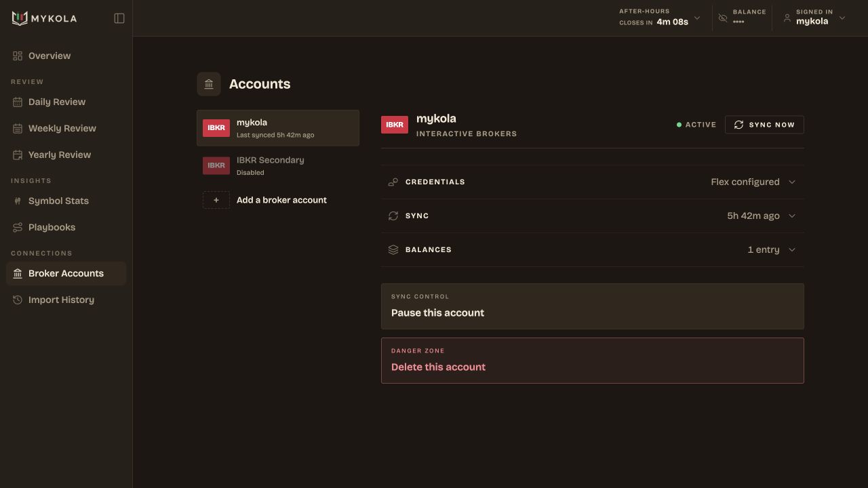Click the hidden Balance value
This screenshot has width=868, height=488.
tap(738, 22)
